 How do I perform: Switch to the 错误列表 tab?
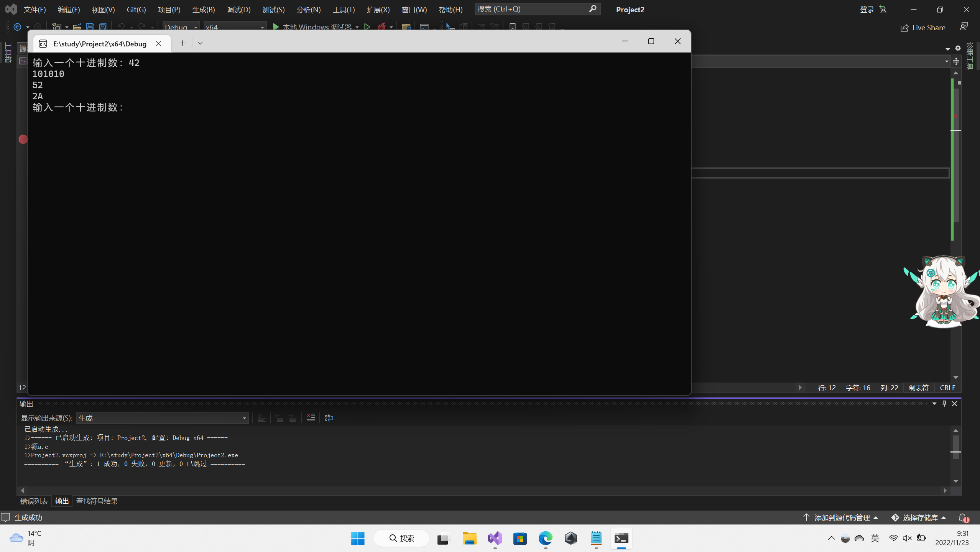pyautogui.click(x=34, y=501)
